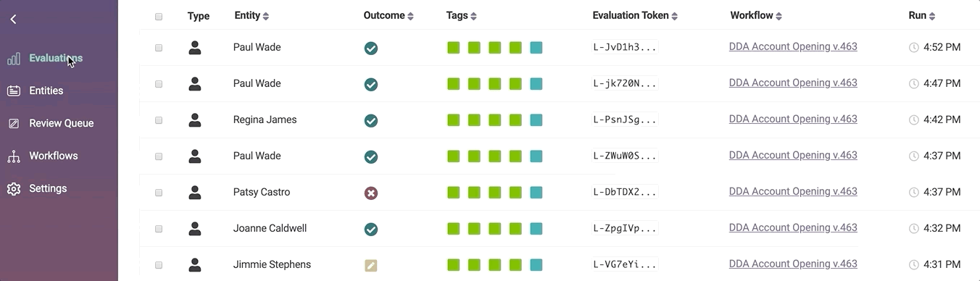
Task: Click evaluation token L-DbTDX2...
Action: click(x=625, y=193)
